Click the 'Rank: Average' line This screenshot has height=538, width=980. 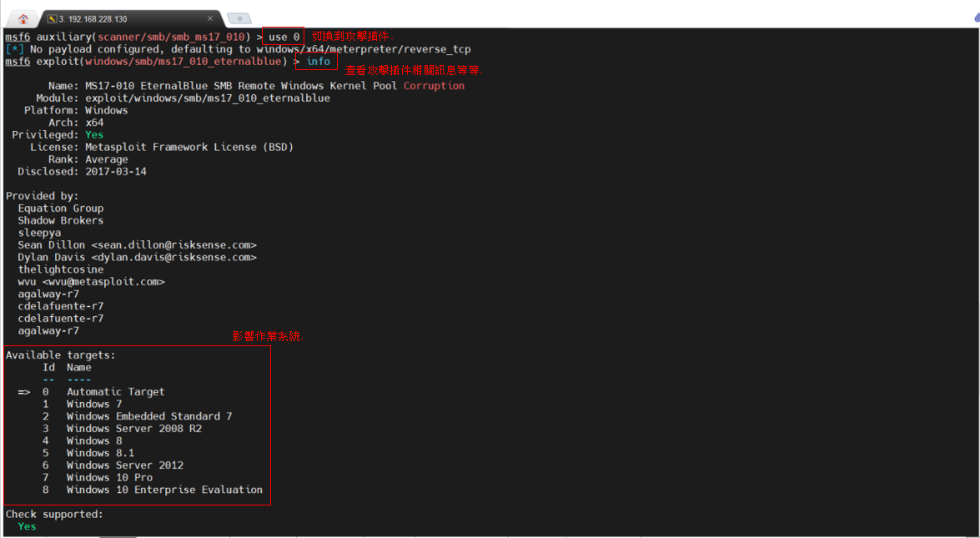88,159
